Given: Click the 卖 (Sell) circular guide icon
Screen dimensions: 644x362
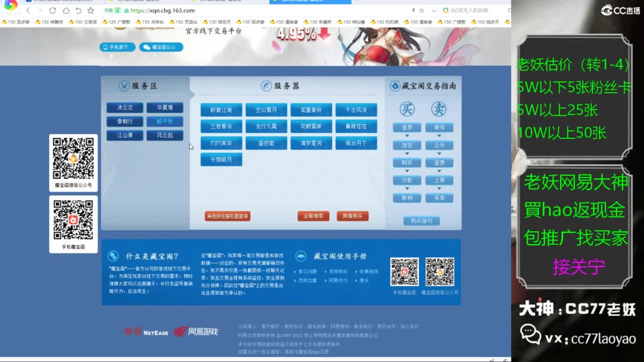Looking at the screenshot, I should 440,109.
